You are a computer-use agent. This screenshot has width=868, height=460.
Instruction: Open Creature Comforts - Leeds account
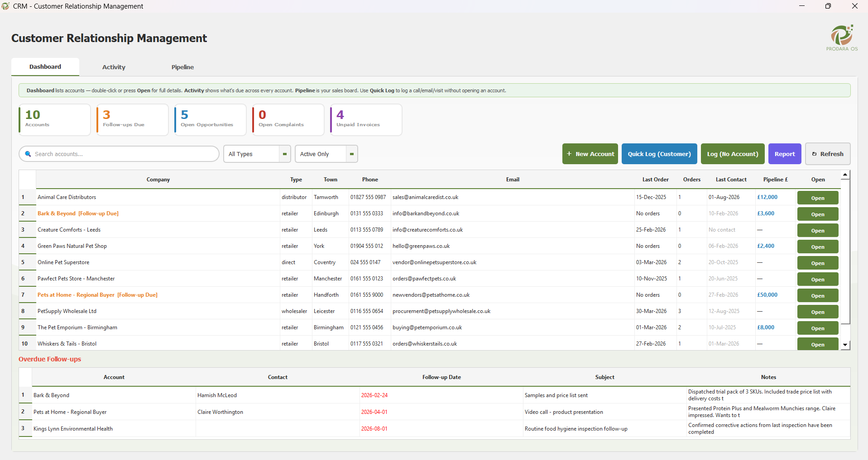(x=818, y=230)
